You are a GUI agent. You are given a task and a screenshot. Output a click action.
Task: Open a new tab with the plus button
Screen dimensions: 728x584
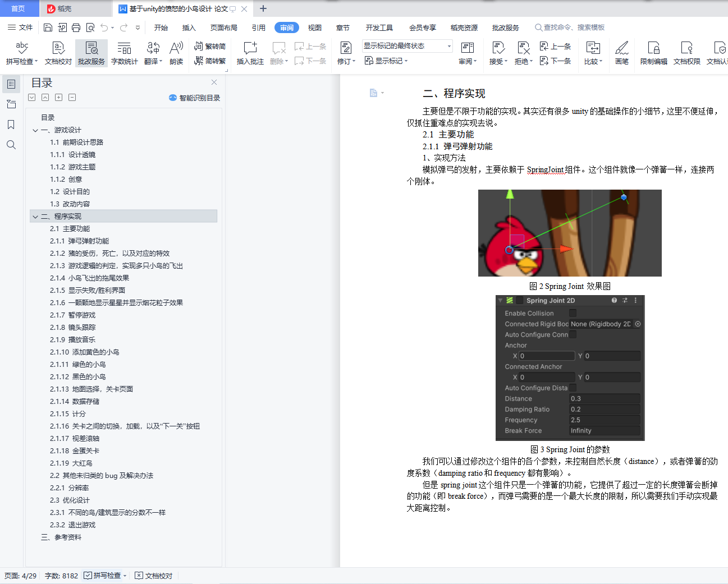[x=263, y=8]
